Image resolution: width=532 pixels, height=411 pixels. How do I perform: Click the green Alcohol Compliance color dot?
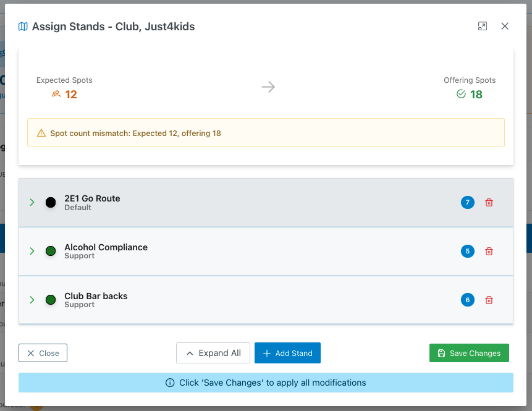51,252
